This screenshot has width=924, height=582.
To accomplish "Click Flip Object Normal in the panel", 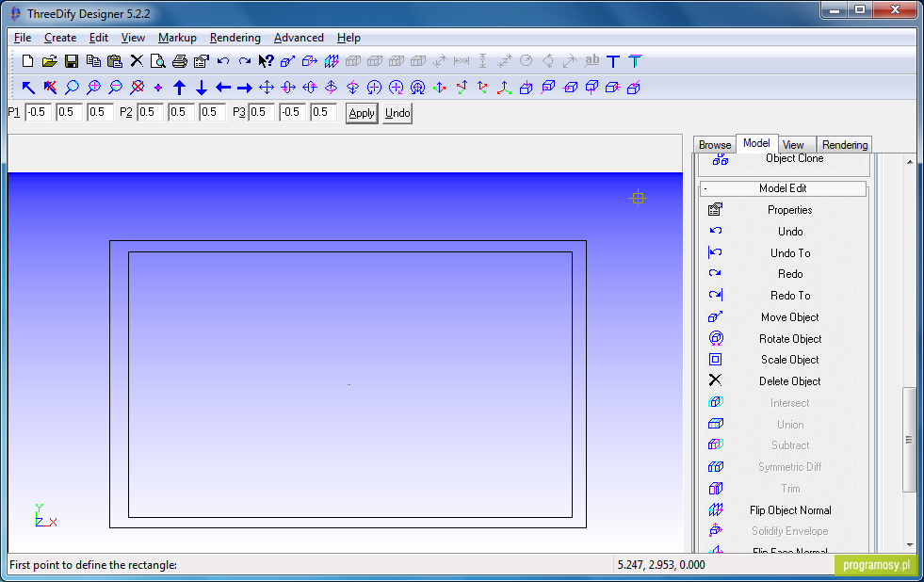I will (790, 510).
